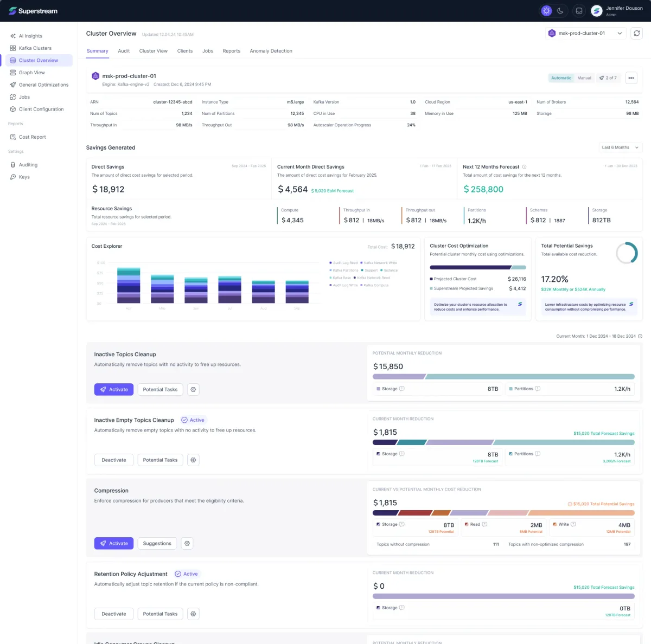Open the Jobs tab
This screenshot has width=651, height=644.
(x=208, y=51)
